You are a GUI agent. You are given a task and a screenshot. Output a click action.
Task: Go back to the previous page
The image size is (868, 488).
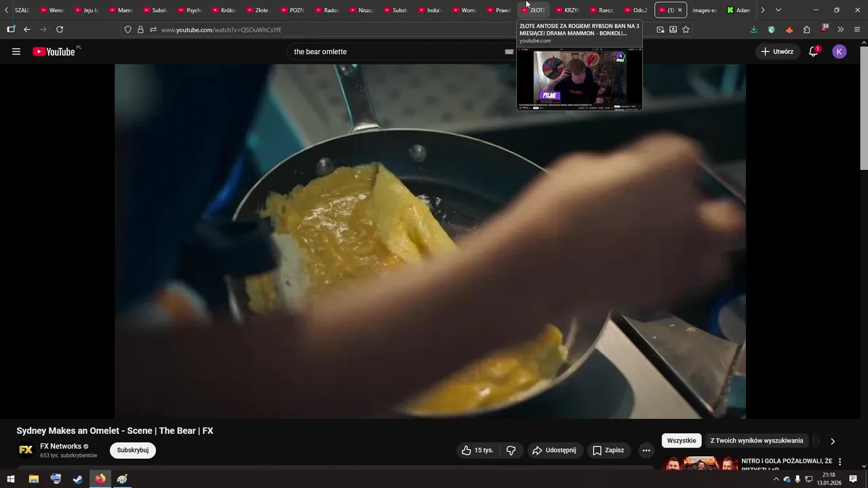point(27,30)
